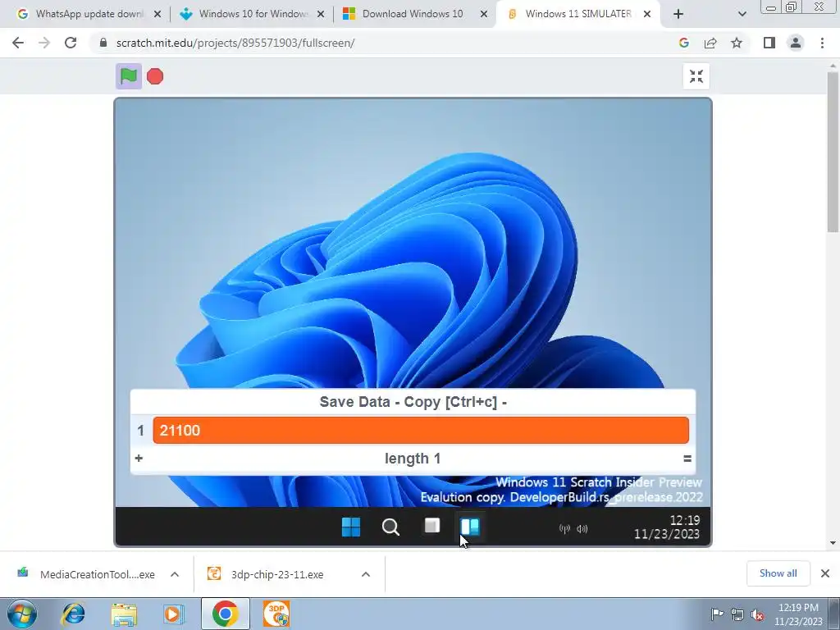Open a new browser tab
840x630 pixels.
point(678,15)
